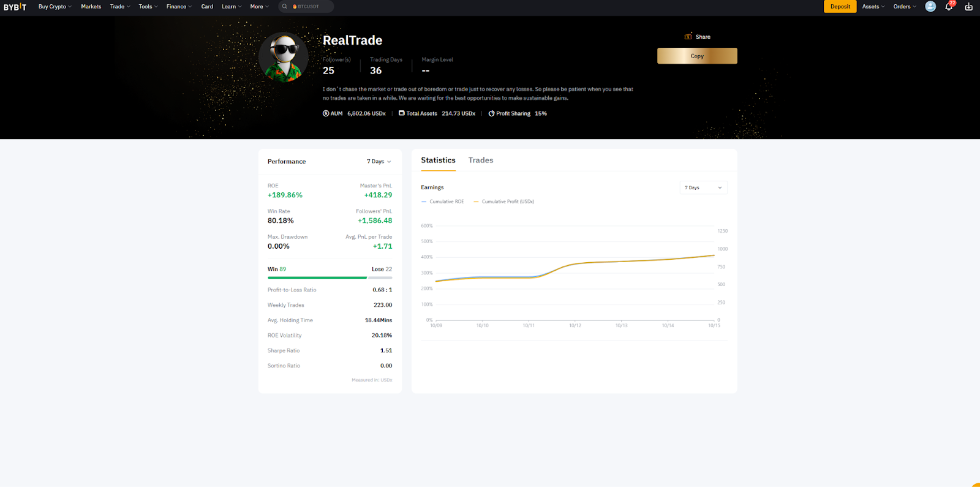This screenshot has width=980, height=487.
Task: Switch to the Statistics tab
Action: 438,160
